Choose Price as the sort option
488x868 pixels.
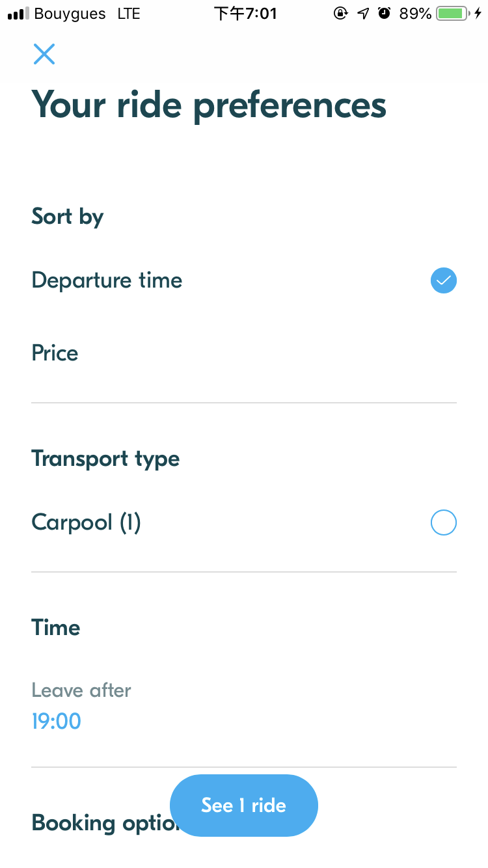point(55,353)
